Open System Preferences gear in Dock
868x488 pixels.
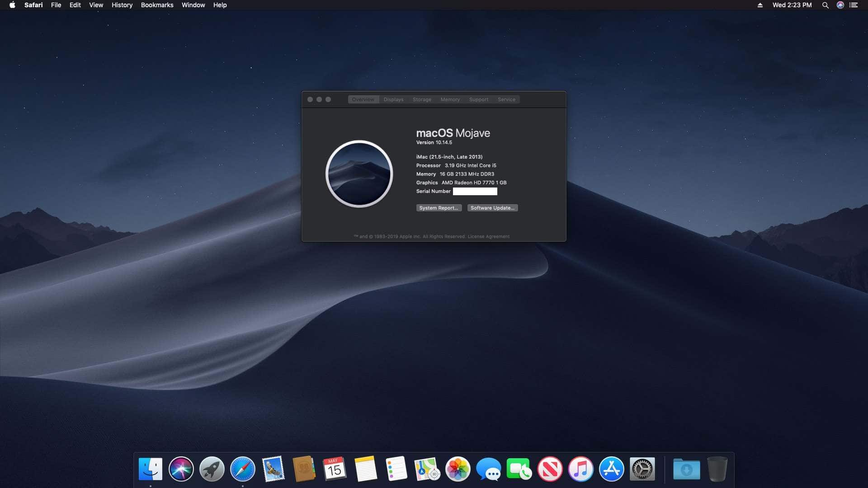642,469
